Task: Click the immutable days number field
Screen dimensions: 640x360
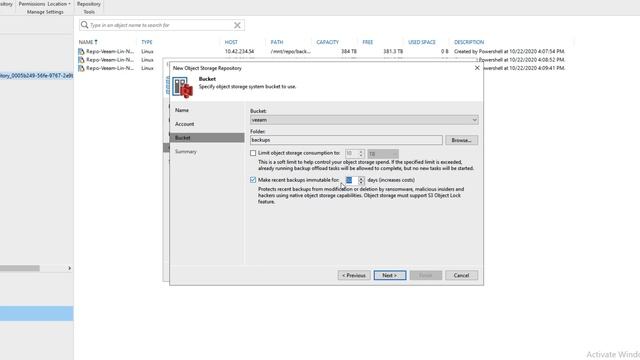Action: click(x=352, y=180)
